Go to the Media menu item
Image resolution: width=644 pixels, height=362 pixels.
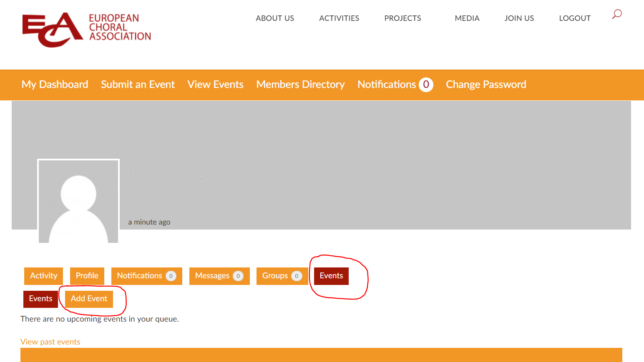467,18
